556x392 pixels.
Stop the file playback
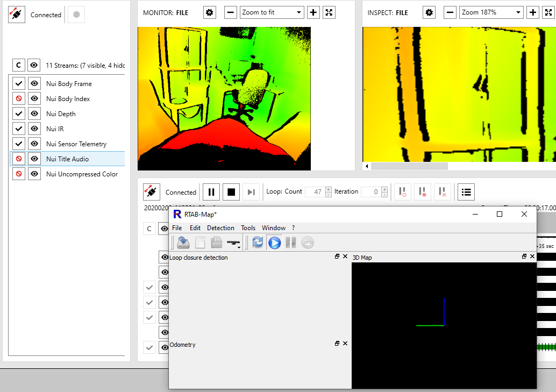click(x=231, y=192)
